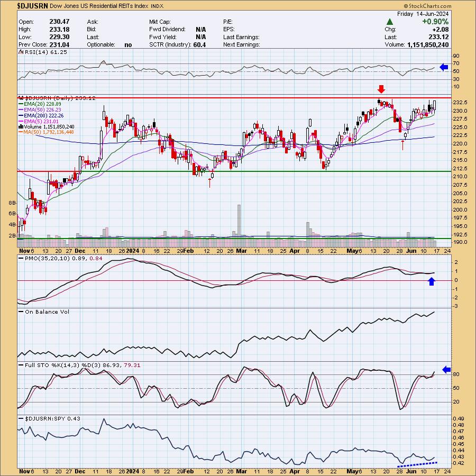The height and width of the screenshot is (476, 476).
Task: Click the 0.49 axis label in ratio panel
Action: pos(458,419)
